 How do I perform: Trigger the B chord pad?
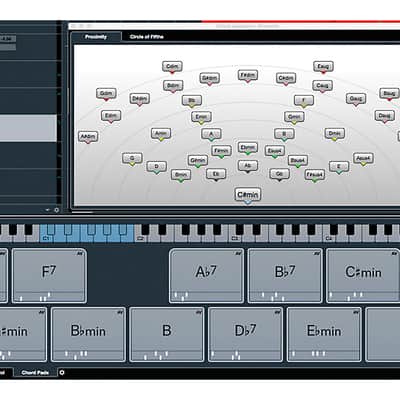[167, 334]
